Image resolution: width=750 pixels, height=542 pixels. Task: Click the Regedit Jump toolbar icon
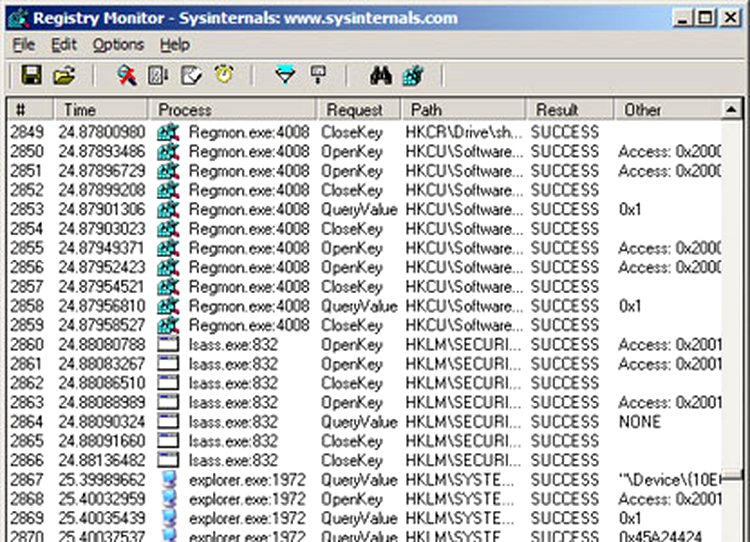click(413, 75)
